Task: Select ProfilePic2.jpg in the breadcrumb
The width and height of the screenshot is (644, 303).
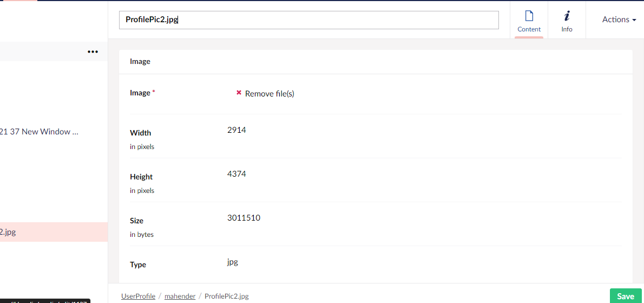Action: [x=227, y=296]
